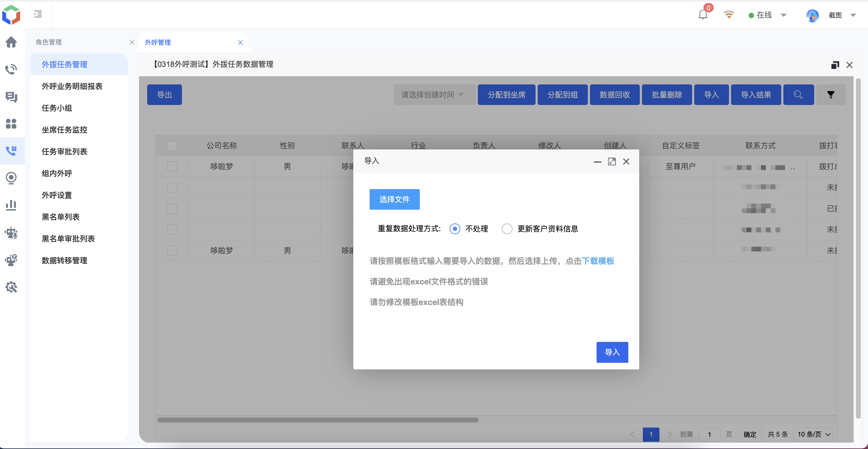Click the user avatar picture
The width and height of the screenshot is (868, 449).
(812, 15)
